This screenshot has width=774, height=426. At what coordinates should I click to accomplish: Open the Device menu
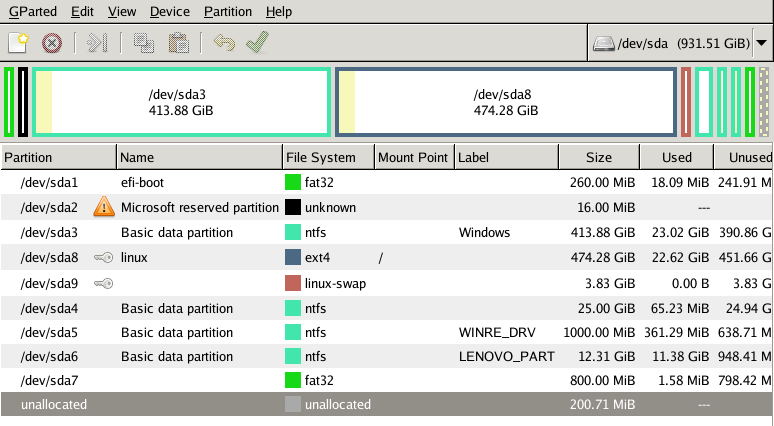pyautogui.click(x=169, y=12)
